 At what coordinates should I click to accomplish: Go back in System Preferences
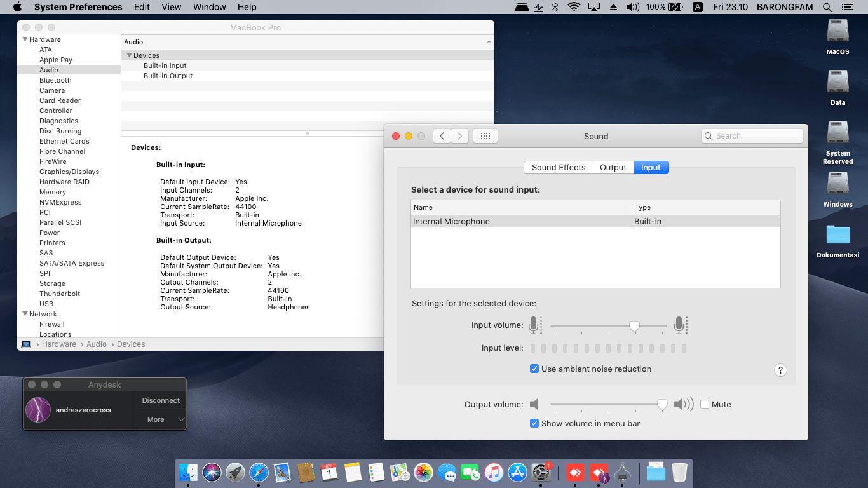[x=442, y=136]
